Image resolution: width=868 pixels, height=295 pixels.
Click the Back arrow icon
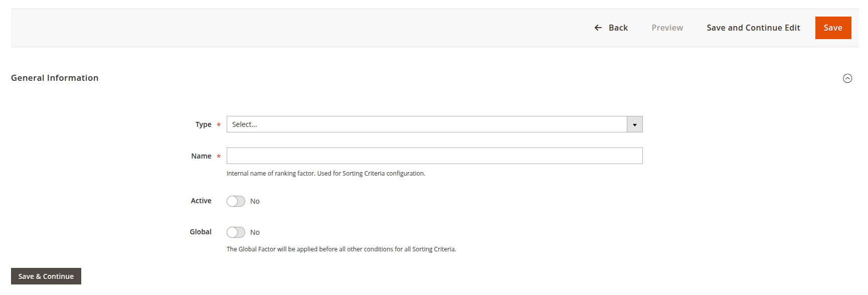(x=598, y=28)
